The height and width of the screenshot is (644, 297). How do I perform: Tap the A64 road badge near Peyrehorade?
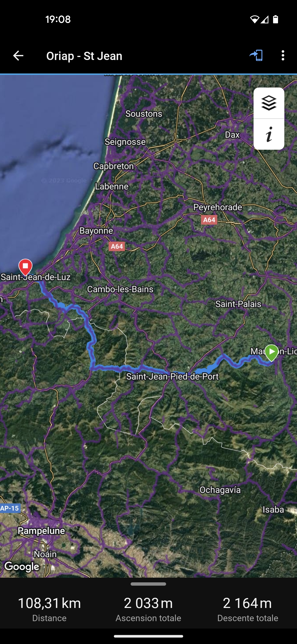tap(209, 220)
